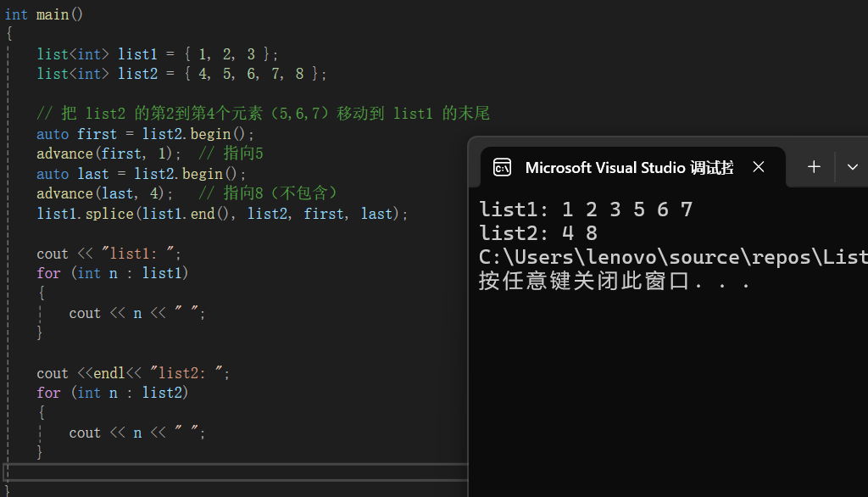Click 'auto first = list2.begin();' line

pyautogui.click(x=145, y=134)
